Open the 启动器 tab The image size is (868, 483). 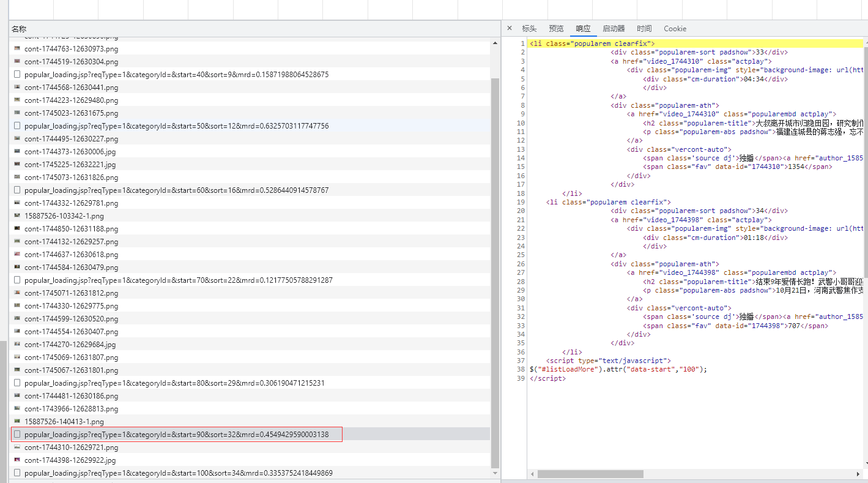(x=614, y=29)
